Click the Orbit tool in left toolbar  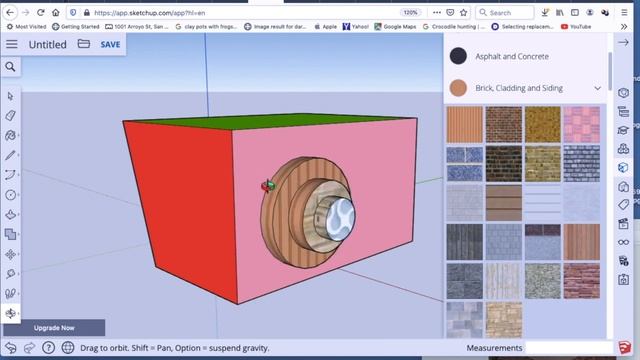(x=11, y=313)
